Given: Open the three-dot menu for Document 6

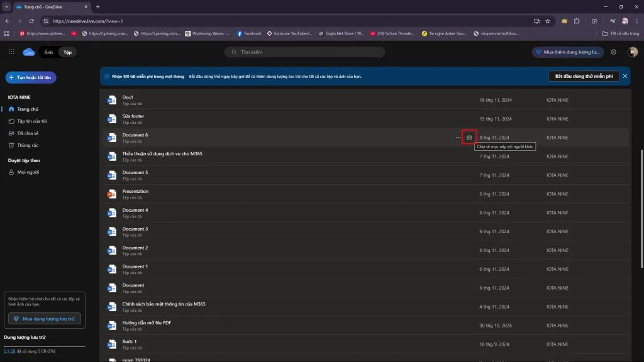Looking at the screenshot, I should [458, 138].
